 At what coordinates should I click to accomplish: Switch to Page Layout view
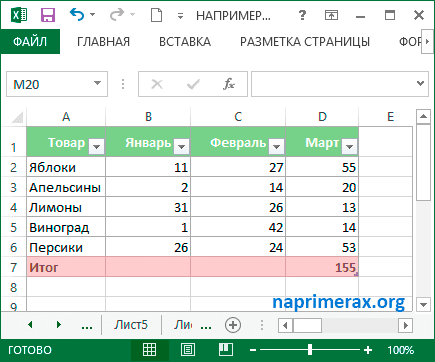[188, 350]
